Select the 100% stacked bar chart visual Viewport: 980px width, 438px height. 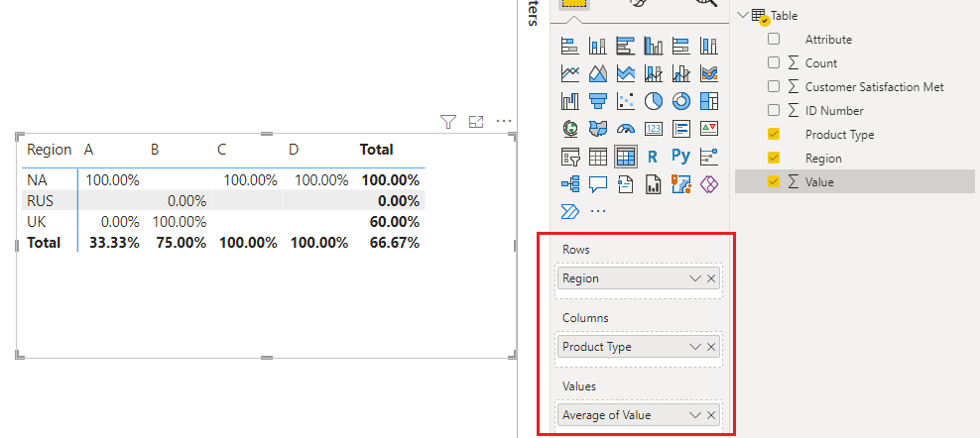pyautogui.click(x=681, y=46)
